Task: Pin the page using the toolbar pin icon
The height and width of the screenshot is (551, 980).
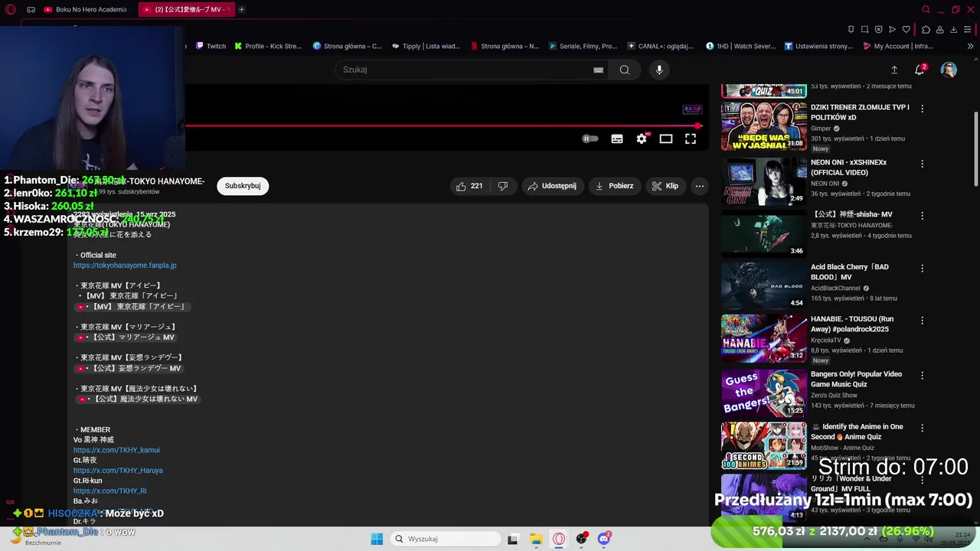Action: [851, 30]
